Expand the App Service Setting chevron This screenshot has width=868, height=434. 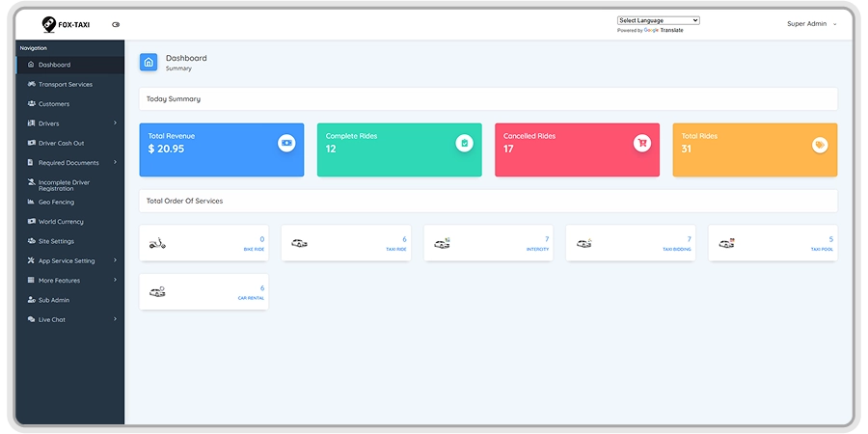115,260
